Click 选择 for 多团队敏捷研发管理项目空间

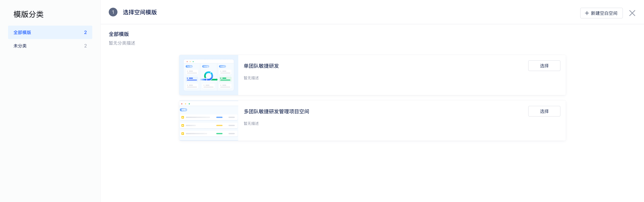coord(544,111)
